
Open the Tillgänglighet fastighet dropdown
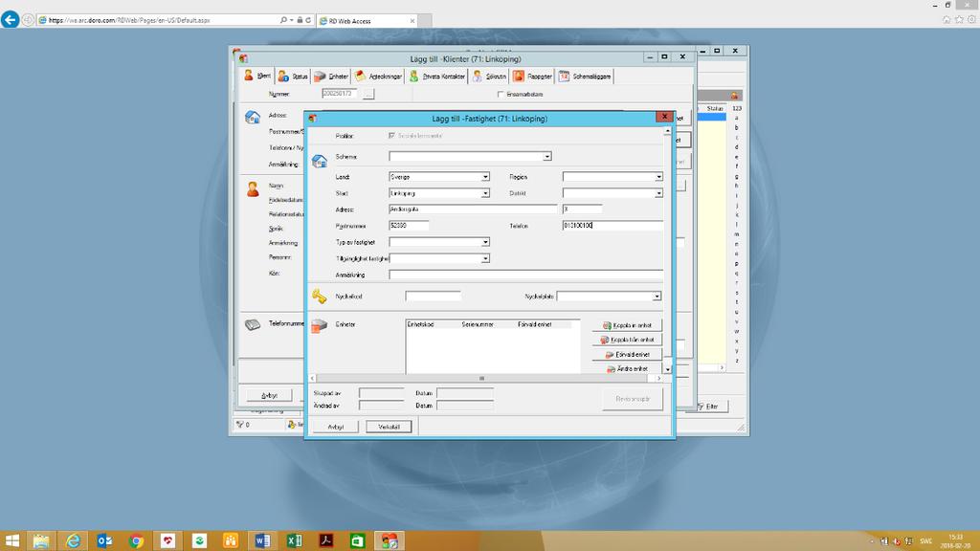coord(485,258)
